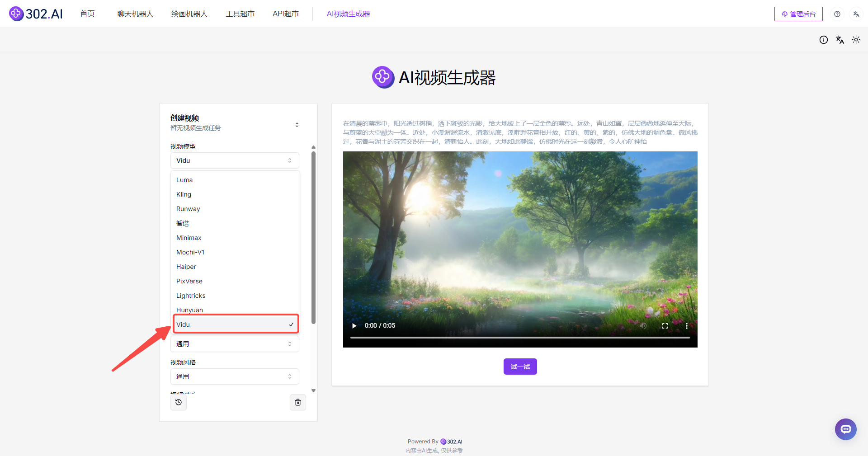Click the 管理后台 button

tap(798, 14)
